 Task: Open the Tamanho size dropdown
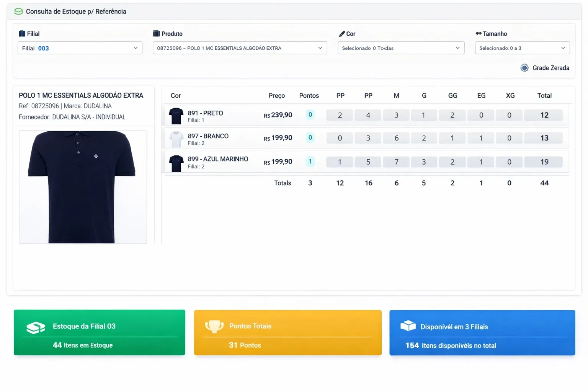(x=522, y=48)
